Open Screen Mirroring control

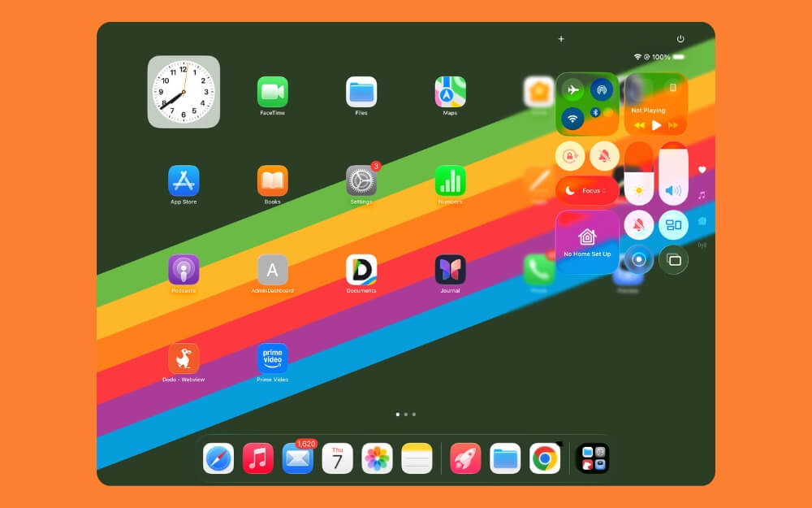(x=673, y=259)
